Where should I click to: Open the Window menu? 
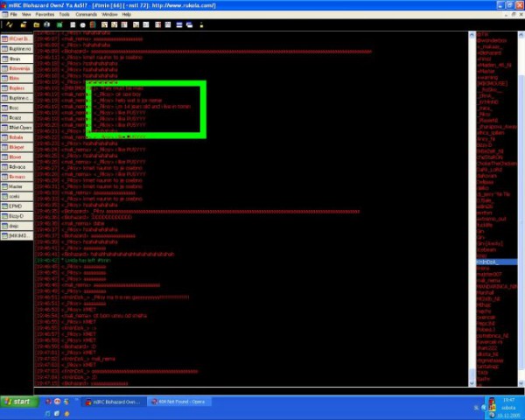109,14
